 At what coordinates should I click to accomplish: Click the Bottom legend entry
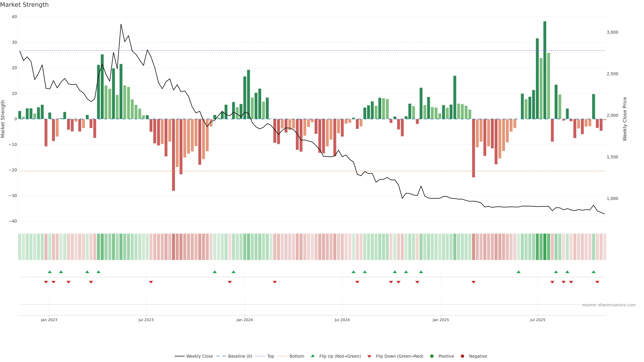pyautogui.click(x=297, y=356)
